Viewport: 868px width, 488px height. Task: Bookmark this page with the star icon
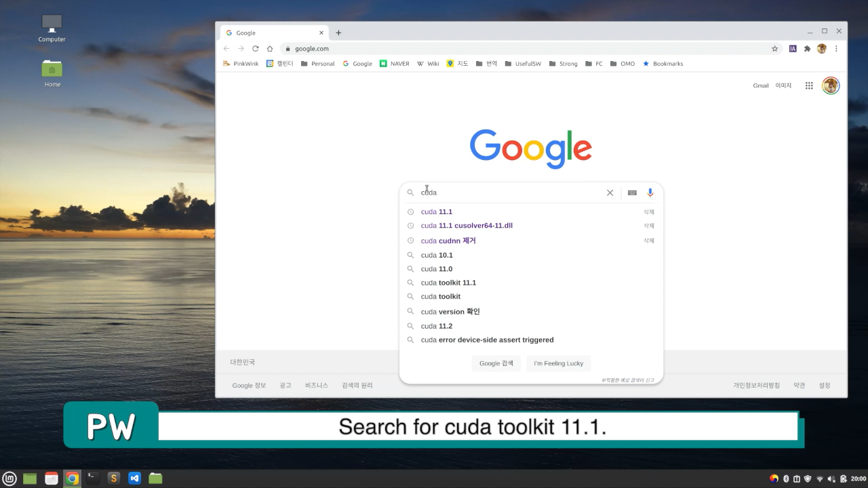[774, 49]
